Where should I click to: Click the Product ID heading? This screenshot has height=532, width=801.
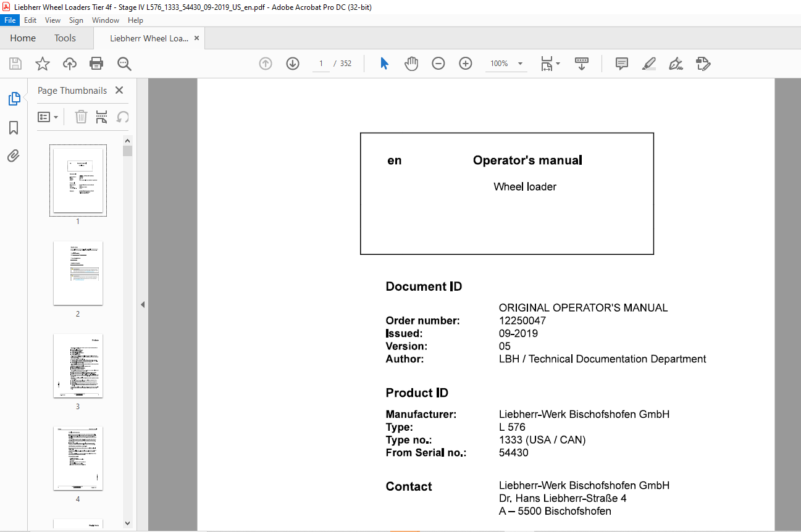(x=417, y=393)
